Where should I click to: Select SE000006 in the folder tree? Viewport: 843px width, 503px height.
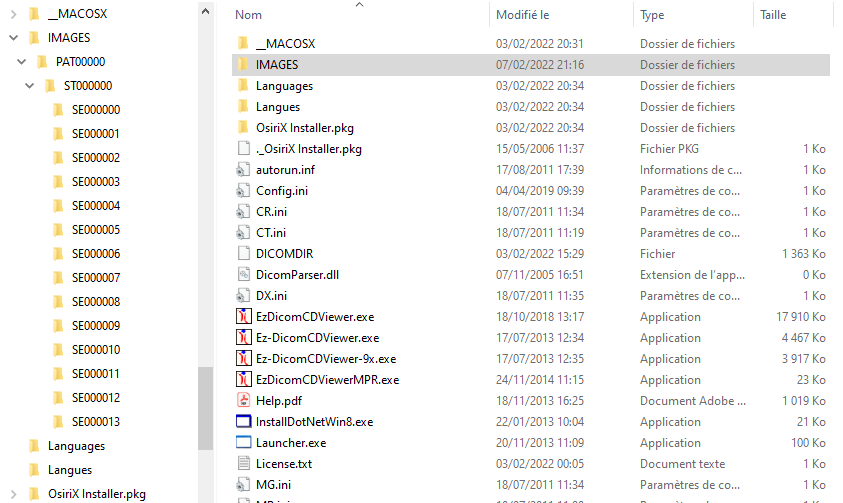click(96, 254)
